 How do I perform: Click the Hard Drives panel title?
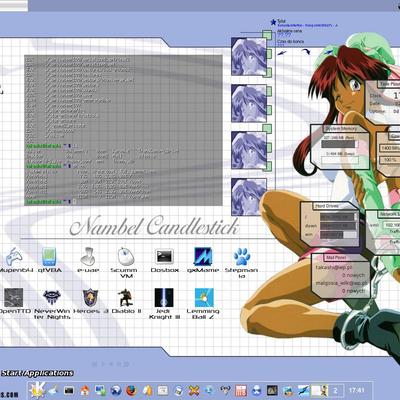click(x=327, y=206)
